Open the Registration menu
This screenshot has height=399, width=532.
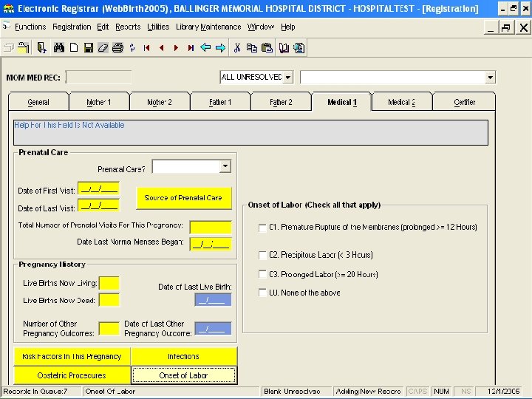72,27
